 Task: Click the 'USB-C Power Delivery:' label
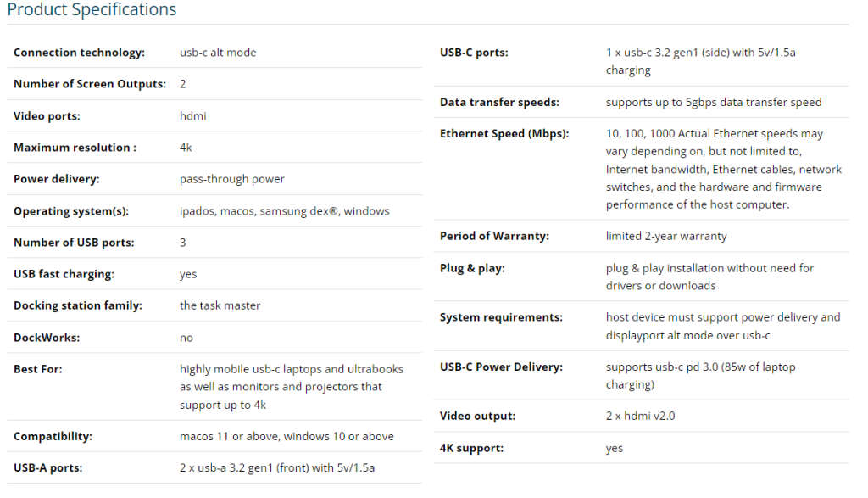(x=501, y=367)
